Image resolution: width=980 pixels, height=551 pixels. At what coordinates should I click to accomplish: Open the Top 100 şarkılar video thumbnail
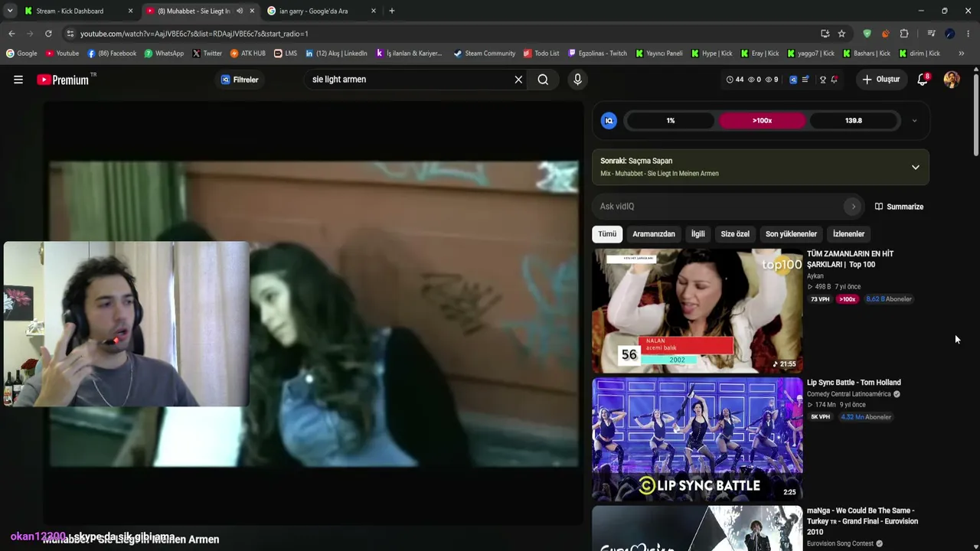(697, 311)
